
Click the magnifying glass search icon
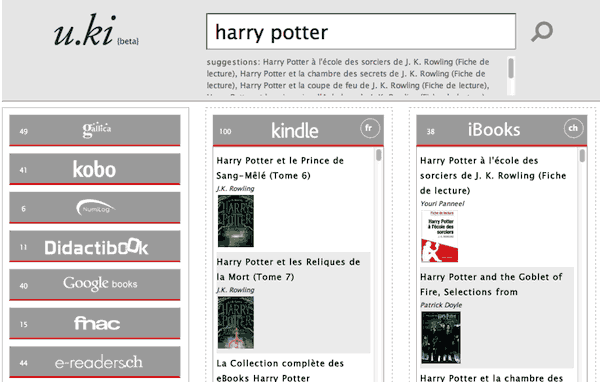tap(542, 31)
